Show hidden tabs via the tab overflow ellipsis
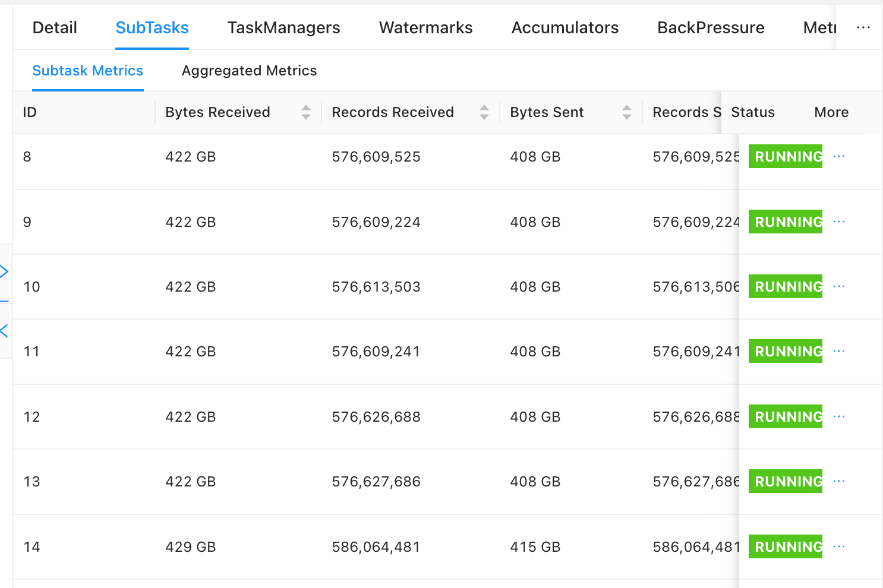 [x=863, y=27]
